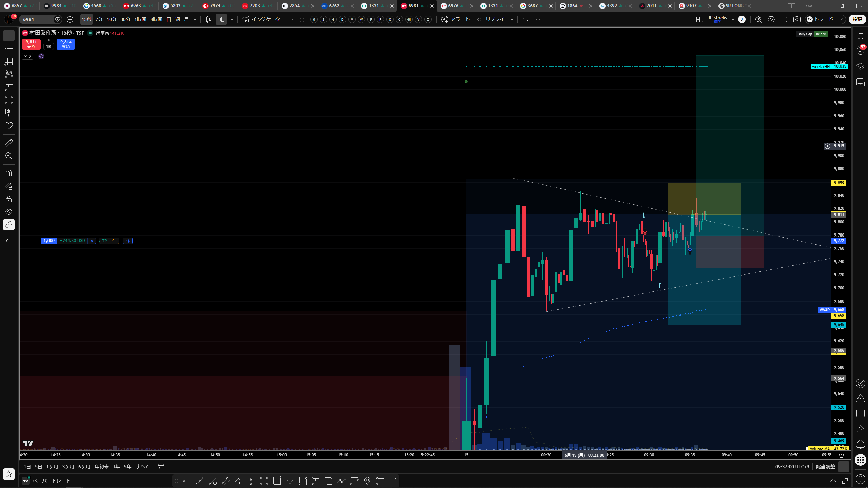Switch to the 6976 tab
This screenshot has width=868, height=488.
(x=454, y=6)
